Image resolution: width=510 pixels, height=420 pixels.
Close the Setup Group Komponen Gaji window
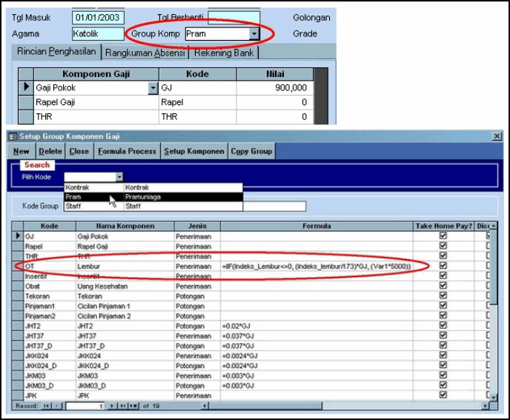496,136
